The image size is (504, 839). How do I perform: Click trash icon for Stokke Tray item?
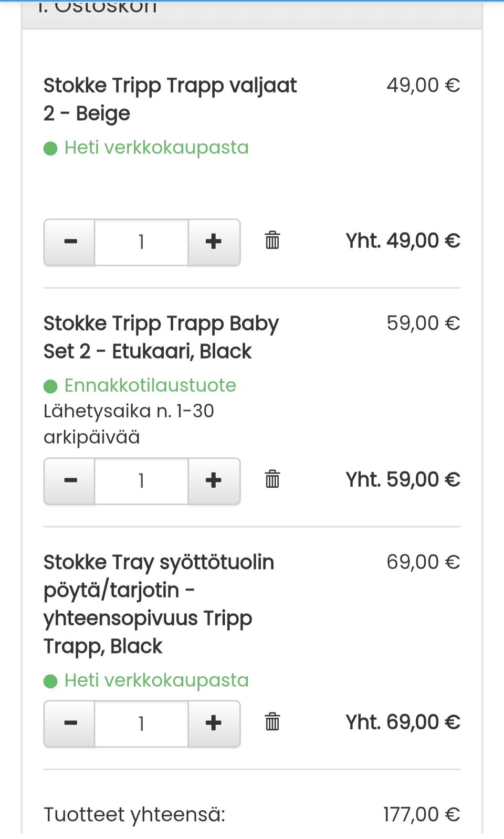tap(272, 722)
